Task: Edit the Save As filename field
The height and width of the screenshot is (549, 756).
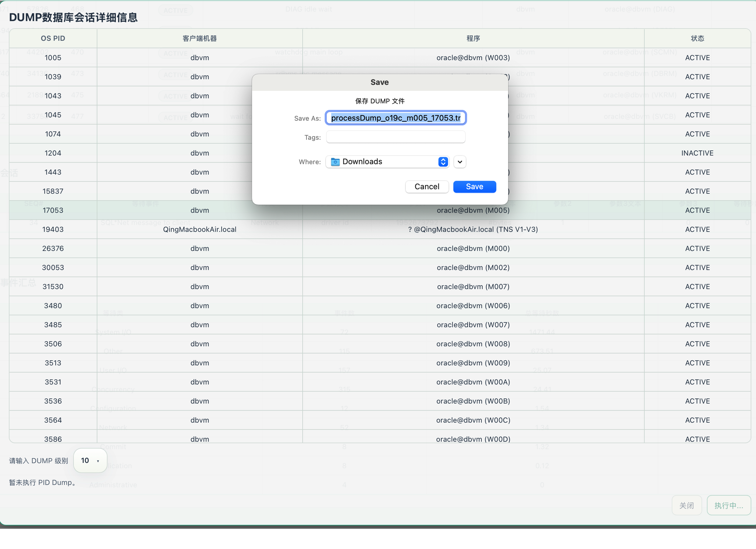Action: 396,118
